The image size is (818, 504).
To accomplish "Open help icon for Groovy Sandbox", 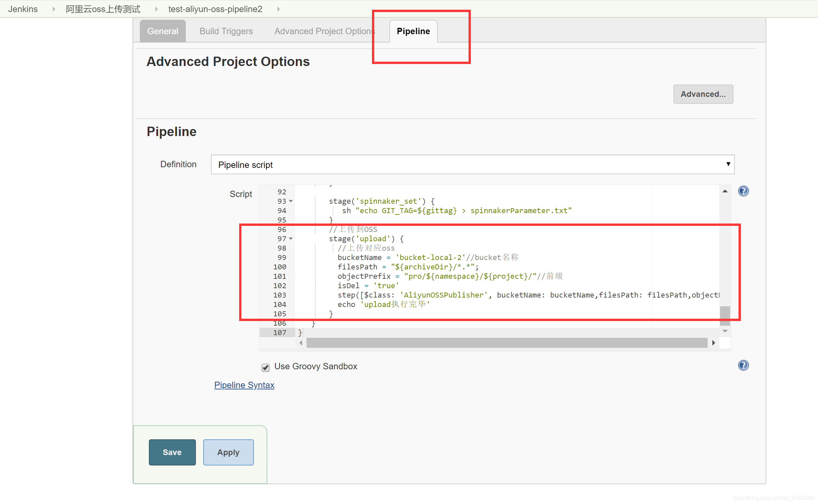I will point(743,365).
